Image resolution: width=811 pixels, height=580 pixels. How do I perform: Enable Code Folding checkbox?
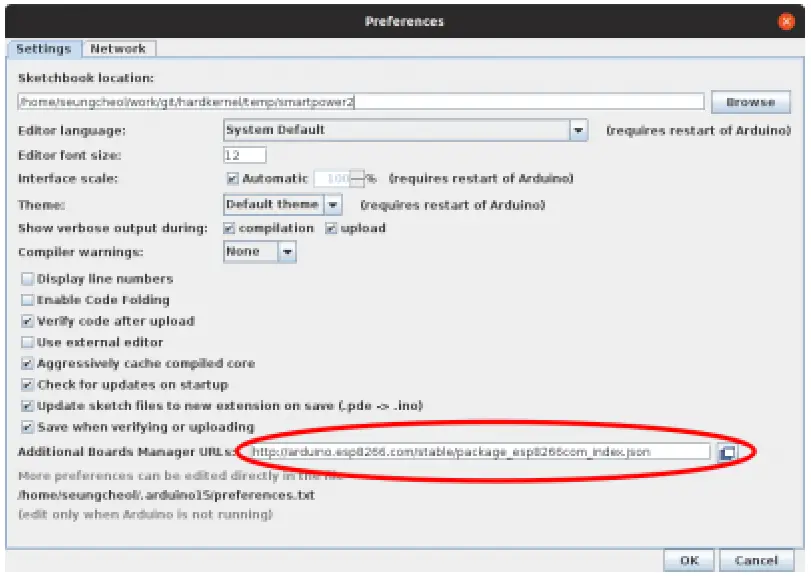[x=27, y=300]
